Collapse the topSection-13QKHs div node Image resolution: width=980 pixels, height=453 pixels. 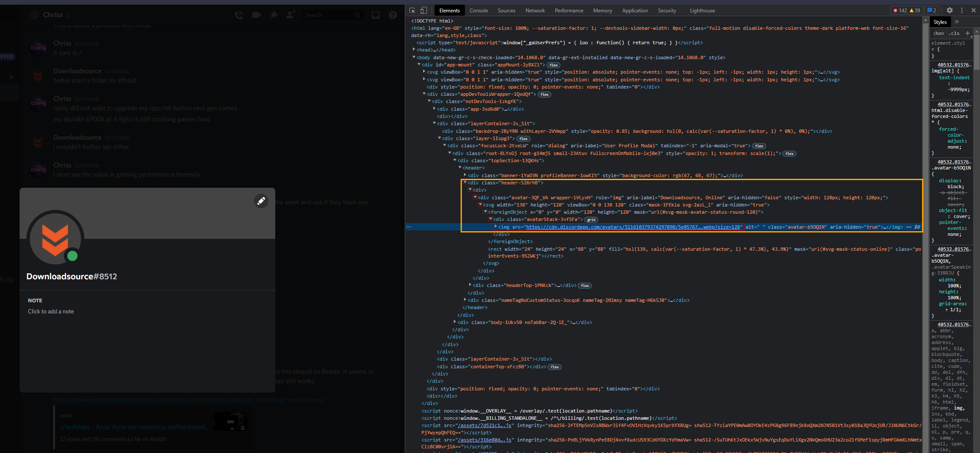click(455, 161)
